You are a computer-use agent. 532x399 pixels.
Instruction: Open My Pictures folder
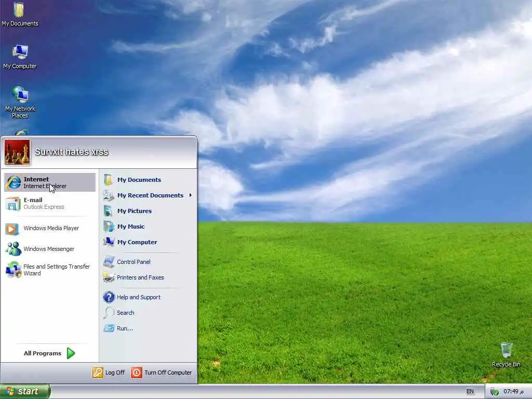(x=148, y=211)
